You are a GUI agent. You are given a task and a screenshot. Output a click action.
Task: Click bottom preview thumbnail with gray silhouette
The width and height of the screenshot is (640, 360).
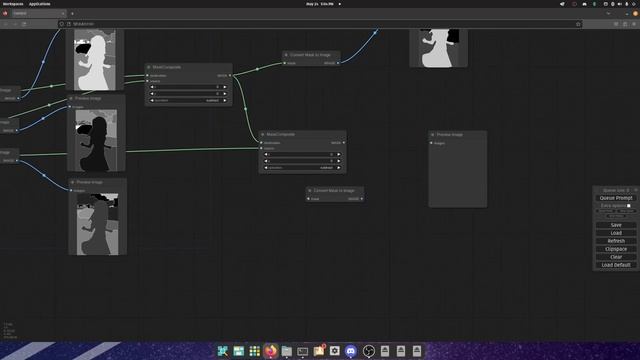98,224
